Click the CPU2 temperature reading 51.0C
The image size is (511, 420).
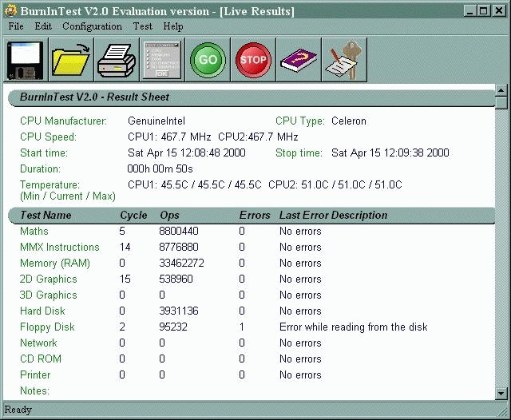pyautogui.click(x=335, y=184)
